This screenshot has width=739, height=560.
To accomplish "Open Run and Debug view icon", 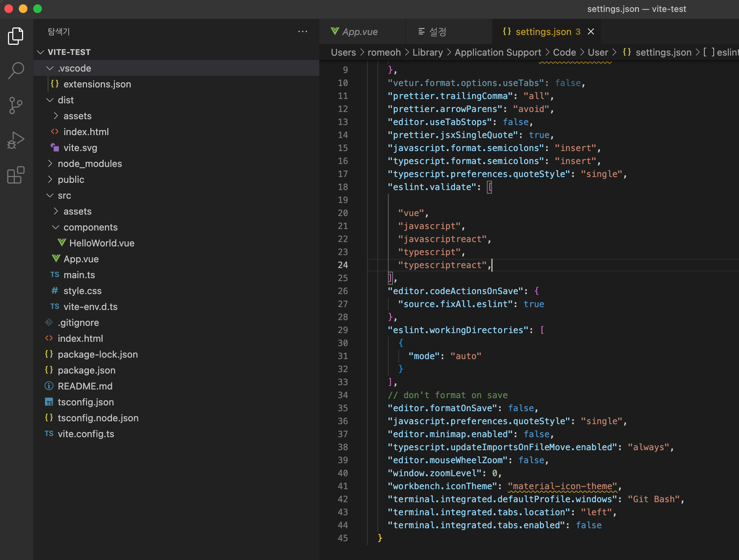I will coord(16,140).
